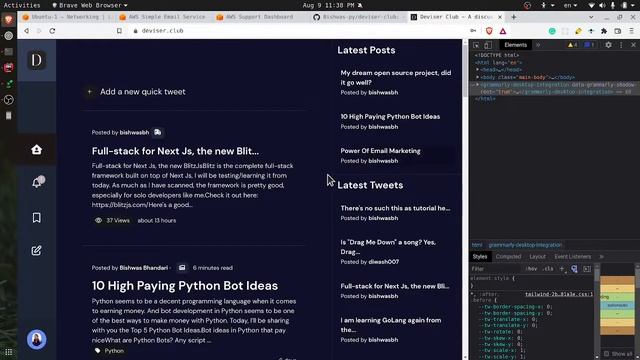The image size is (640, 360).
Task: Add a new style rule plus icon
Action: pos(562,269)
